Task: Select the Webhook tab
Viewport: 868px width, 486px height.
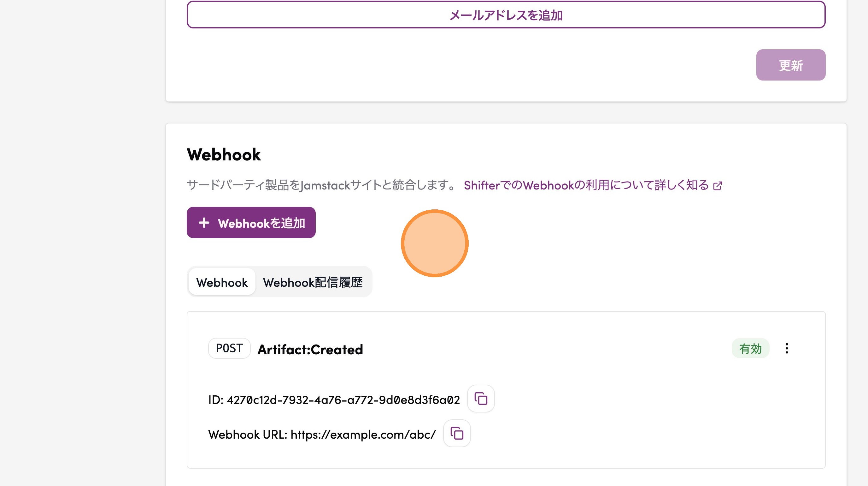Action: pos(222,282)
